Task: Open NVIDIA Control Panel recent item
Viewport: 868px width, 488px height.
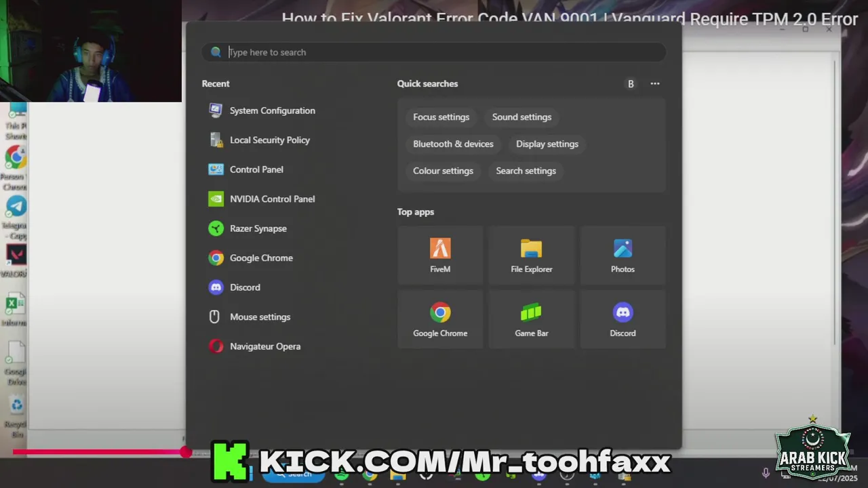Action: click(x=262, y=199)
